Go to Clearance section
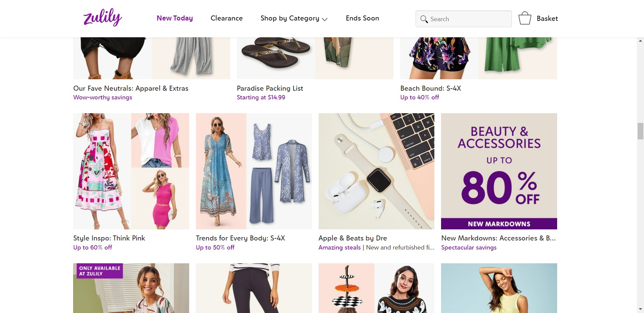Screen dimensions: 644x313 coord(226,18)
